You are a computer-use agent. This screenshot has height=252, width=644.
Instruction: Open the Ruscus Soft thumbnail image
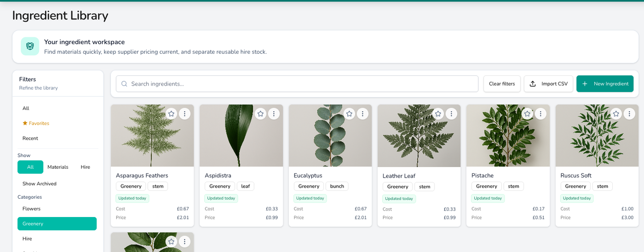(x=597, y=136)
